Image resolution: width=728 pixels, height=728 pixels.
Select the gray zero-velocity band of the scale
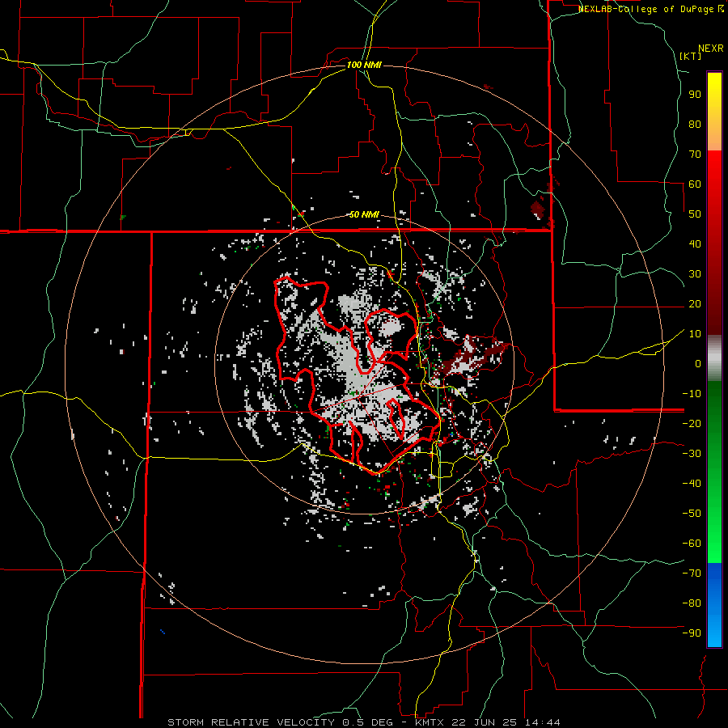click(x=714, y=358)
